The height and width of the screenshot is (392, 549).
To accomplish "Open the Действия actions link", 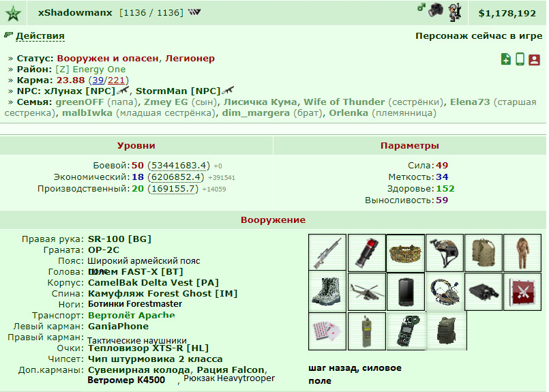I will click(40, 35).
